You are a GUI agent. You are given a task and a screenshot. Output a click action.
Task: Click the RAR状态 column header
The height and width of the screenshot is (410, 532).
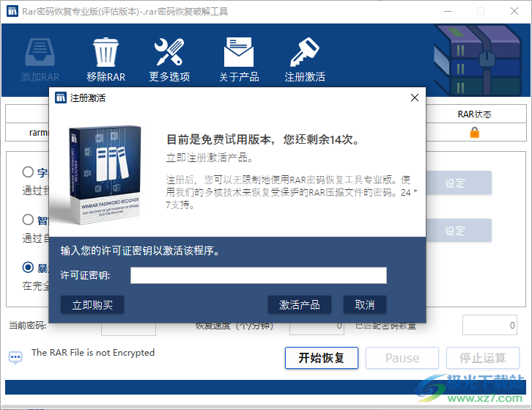click(475, 114)
